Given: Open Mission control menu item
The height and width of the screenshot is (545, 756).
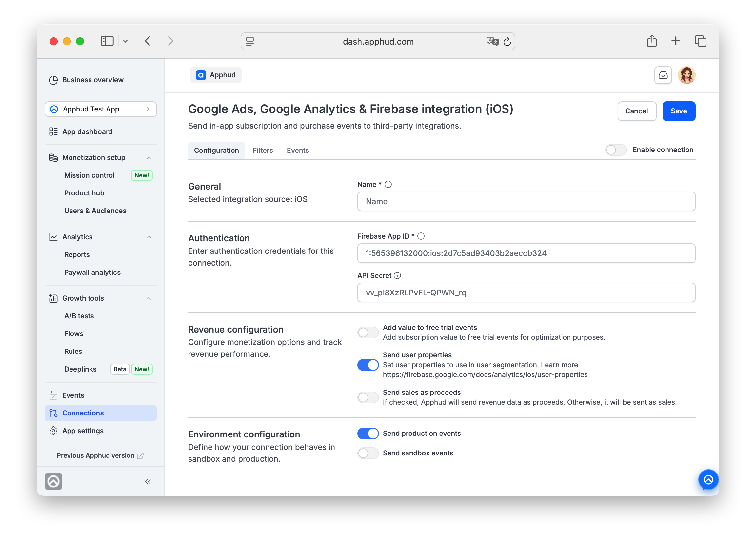Looking at the screenshot, I should (x=89, y=175).
